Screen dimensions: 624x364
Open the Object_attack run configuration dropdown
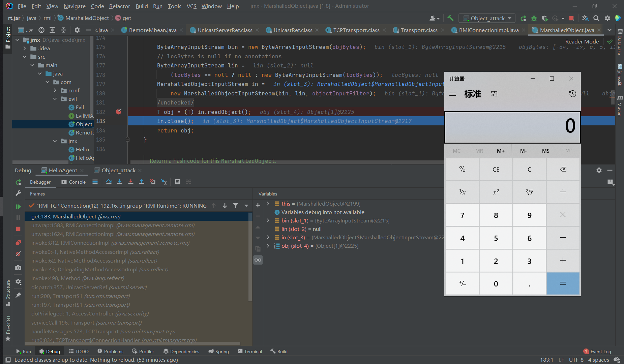point(488,18)
